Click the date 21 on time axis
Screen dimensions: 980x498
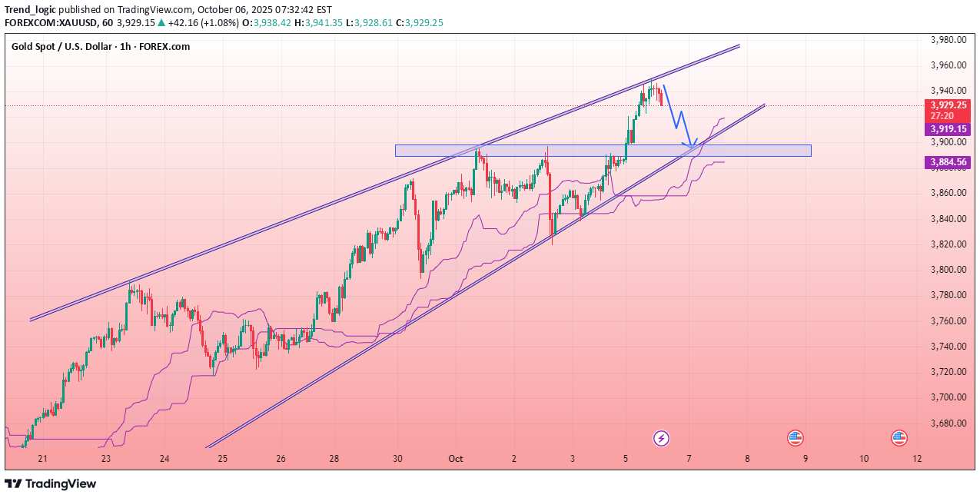pos(42,459)
